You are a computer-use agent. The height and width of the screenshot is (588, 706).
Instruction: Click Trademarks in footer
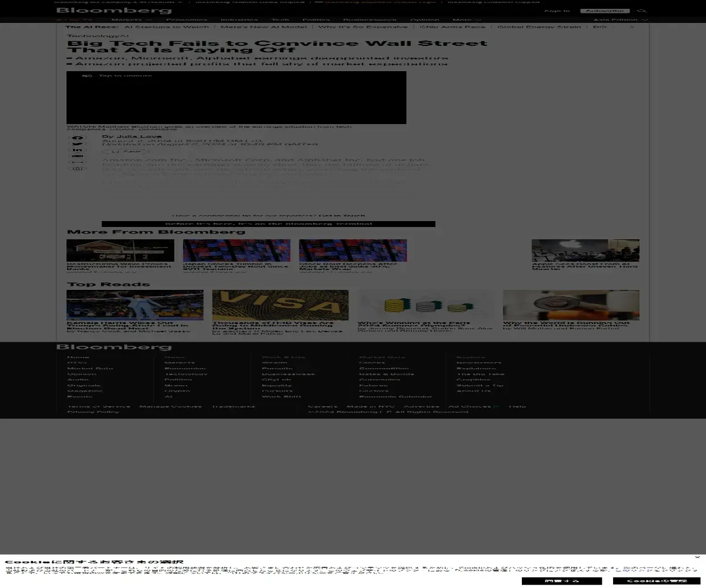click(233, 406)
